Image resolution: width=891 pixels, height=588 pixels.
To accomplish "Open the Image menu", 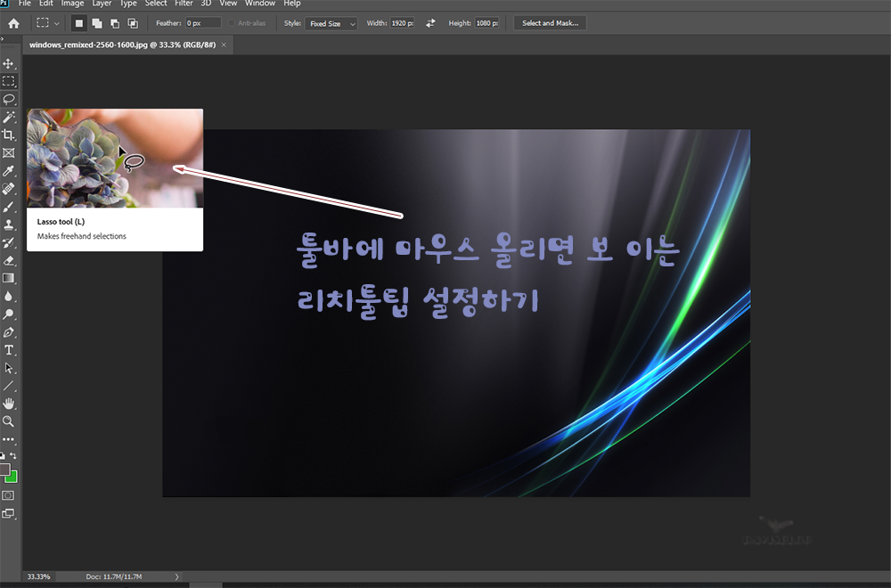I will pyautogui.click(x=72, y=4).
